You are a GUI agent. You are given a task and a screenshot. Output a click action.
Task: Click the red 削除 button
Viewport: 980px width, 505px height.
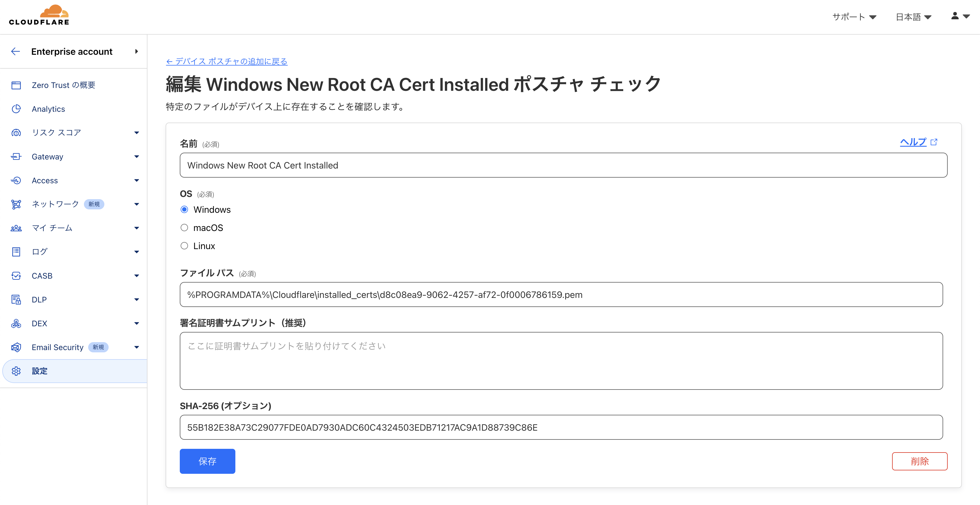coord(919,461)
